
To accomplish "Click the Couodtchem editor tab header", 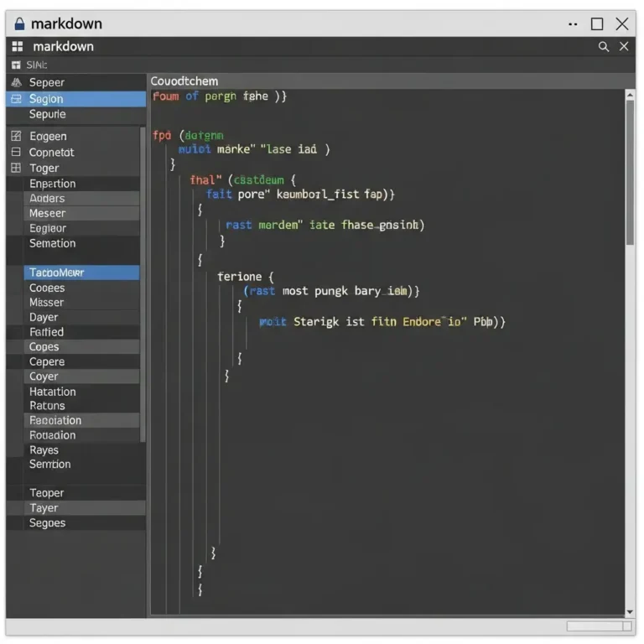I will tap(184, 81).
